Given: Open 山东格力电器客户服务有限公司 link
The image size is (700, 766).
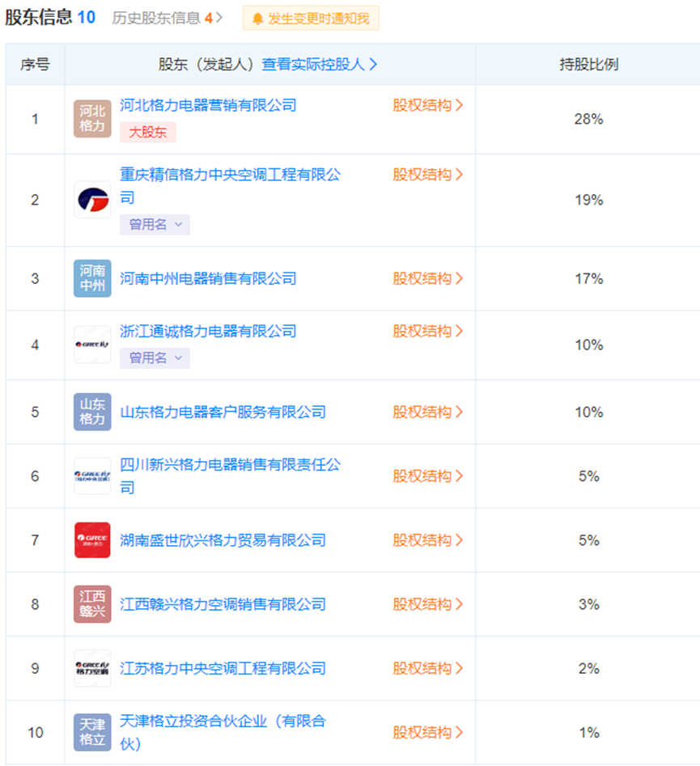Looking at the screenshot, I should (223, 412).
